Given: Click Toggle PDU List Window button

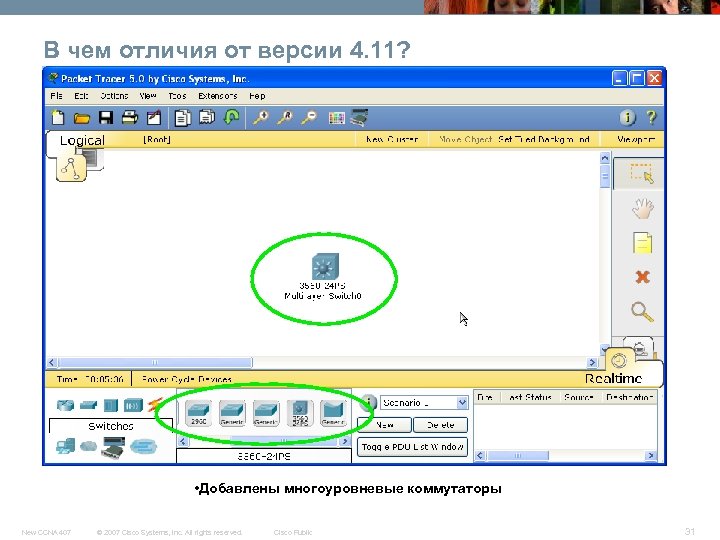Looking at the screenshot, I should point(412,447).
